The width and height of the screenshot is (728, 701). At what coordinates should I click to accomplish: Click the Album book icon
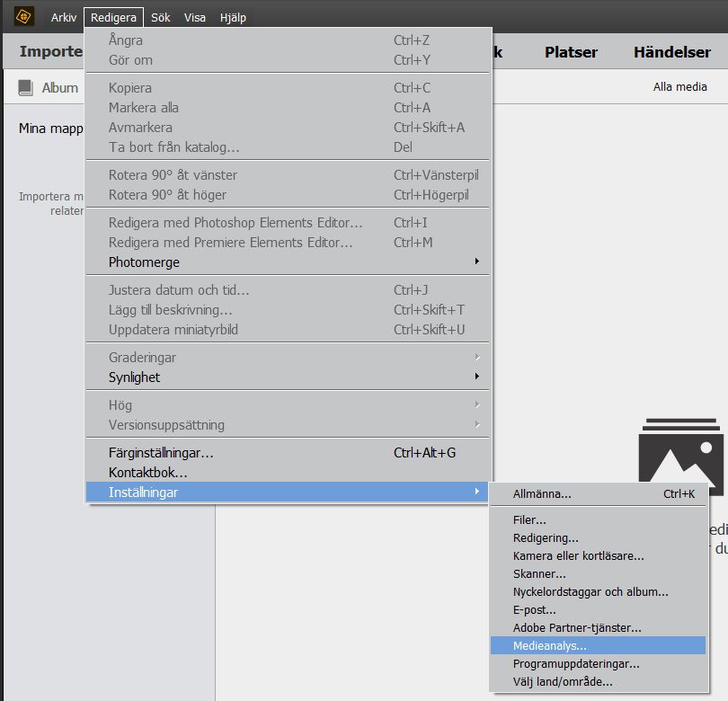[x=25, y=88]
